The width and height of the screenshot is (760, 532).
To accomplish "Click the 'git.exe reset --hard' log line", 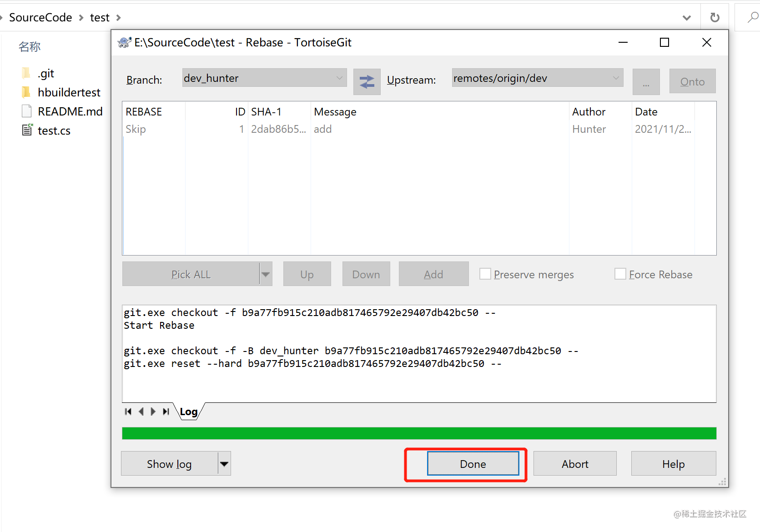I will point(313,363).
